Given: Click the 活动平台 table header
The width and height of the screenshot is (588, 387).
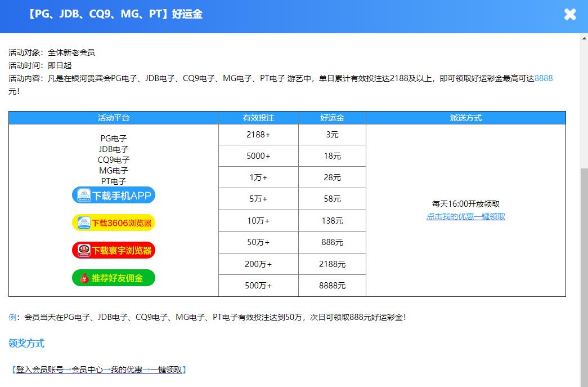Looking at the screenshot, I should pos(114,118).
